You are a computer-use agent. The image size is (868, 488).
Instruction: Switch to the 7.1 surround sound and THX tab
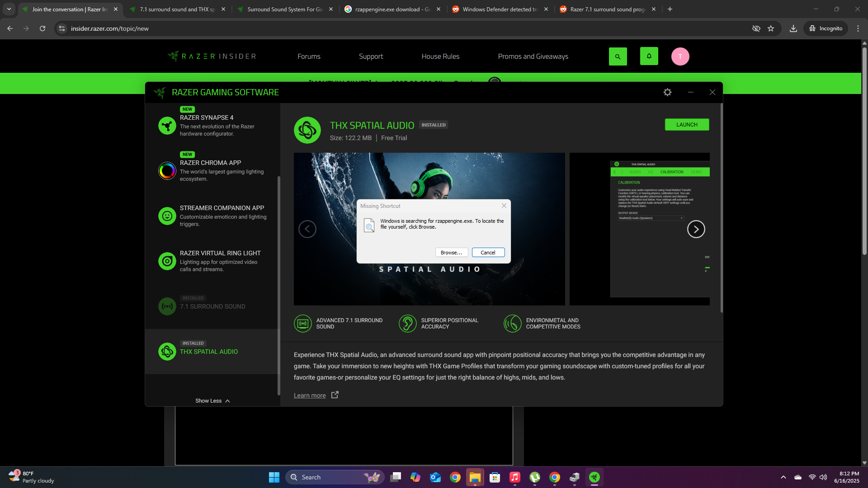pos(177,9)
